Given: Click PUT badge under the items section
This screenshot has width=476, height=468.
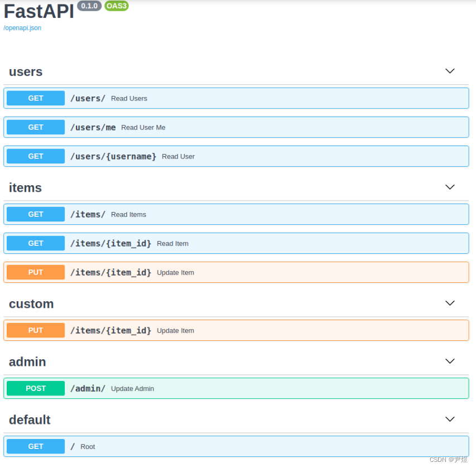Looking at the screenshot, I should 36,272.
